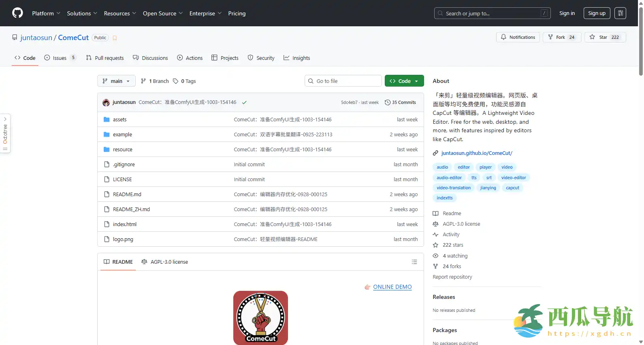Open the 35 Commits history
Screen dimensions: 644x345
pos(400,102)
